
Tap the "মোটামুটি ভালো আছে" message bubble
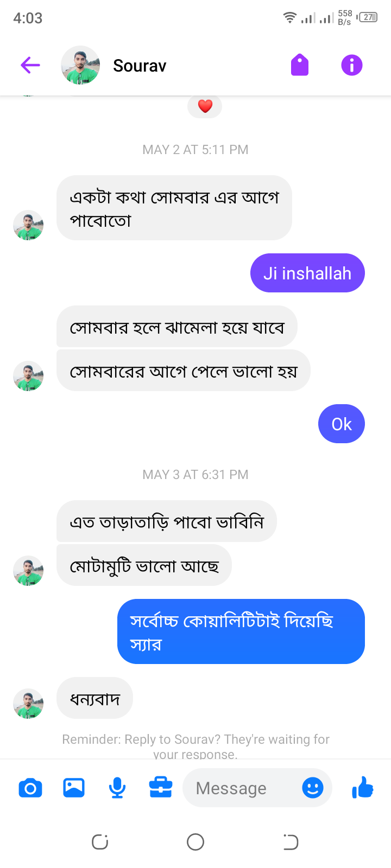(x=144, y=565)
